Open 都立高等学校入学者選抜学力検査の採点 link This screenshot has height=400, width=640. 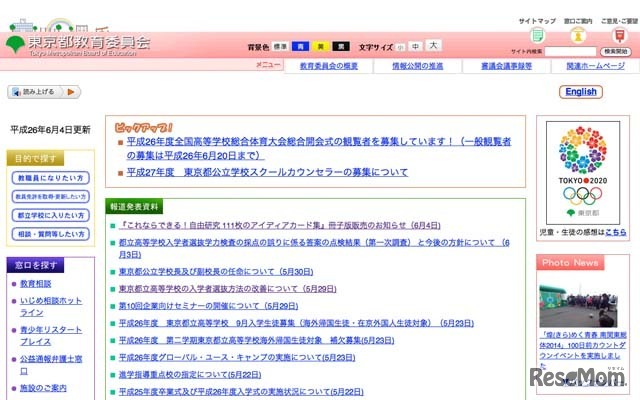(314, 249)
